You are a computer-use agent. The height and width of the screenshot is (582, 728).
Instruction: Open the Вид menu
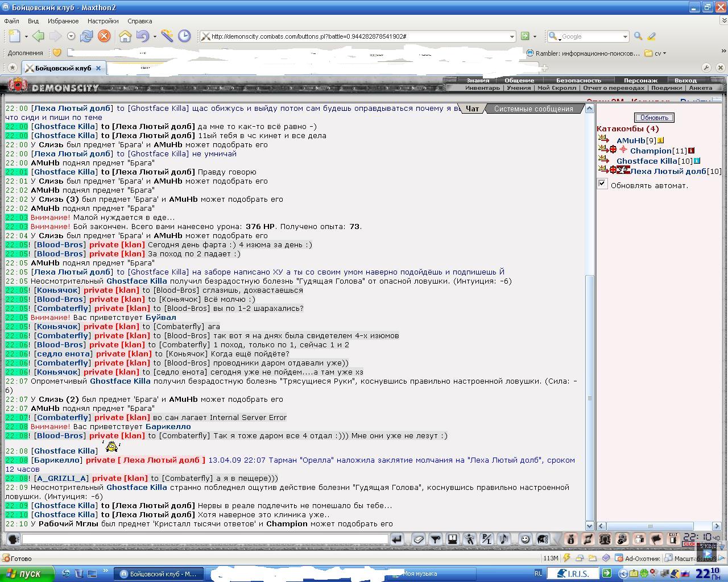(34, 21)
